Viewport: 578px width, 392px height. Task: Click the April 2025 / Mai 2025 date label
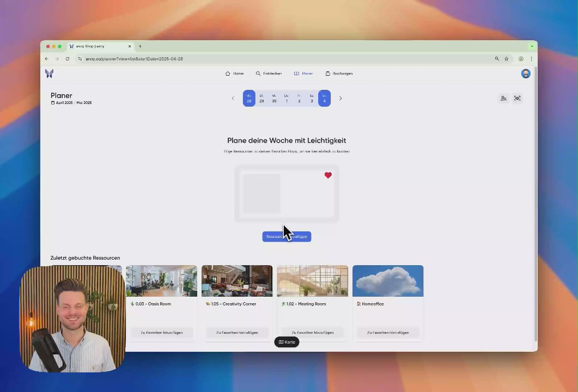tap(71, 103)
